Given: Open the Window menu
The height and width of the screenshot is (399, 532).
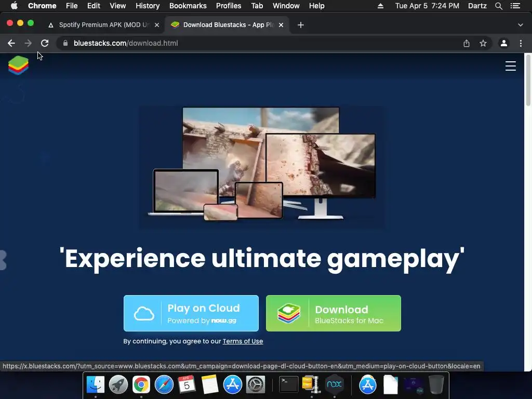Looking at the screenshot, I should [x=286, y=6].
